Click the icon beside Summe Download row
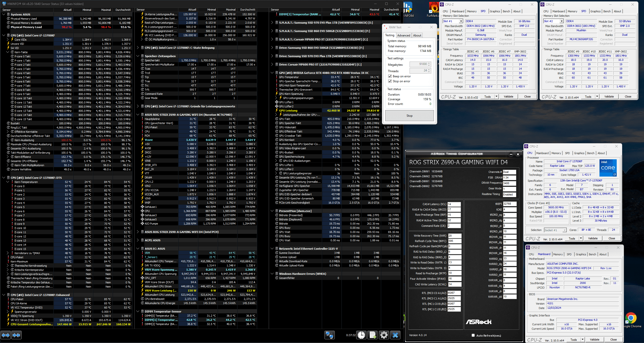 pyautogui.click(x=277, y=253)
